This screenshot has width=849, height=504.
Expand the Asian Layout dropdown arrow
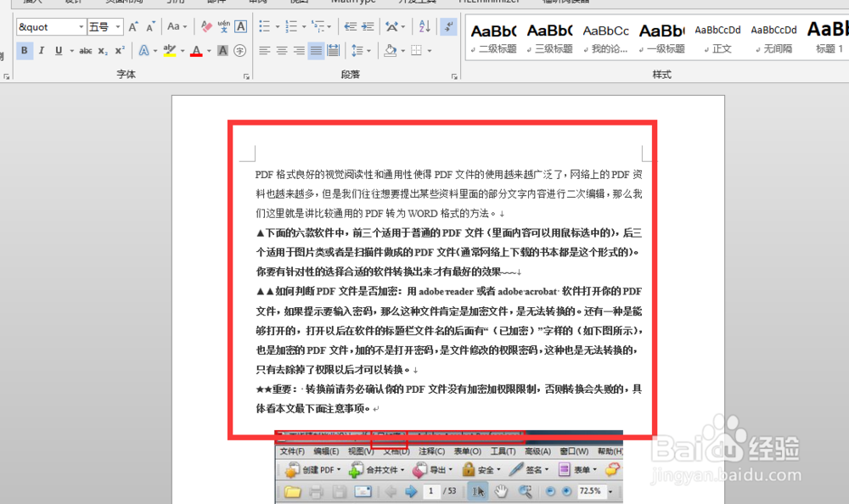pos(402,26)
